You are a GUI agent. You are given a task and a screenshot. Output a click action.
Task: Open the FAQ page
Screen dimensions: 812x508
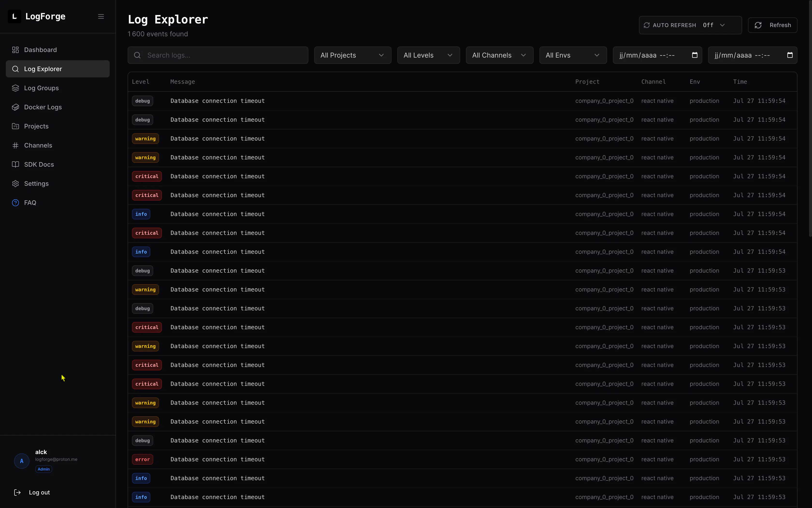click(x=58, y=203)
